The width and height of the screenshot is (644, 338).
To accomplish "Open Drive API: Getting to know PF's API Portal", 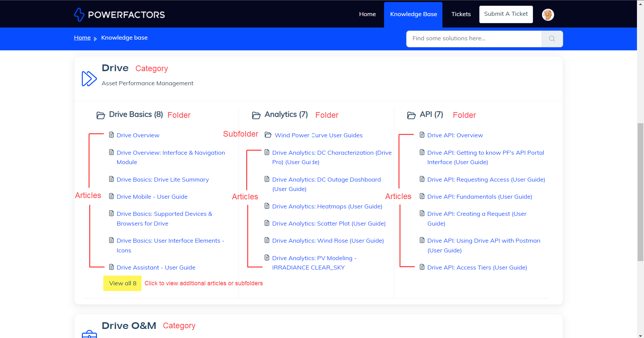I will pyautogui.click(x=486, y=157).
